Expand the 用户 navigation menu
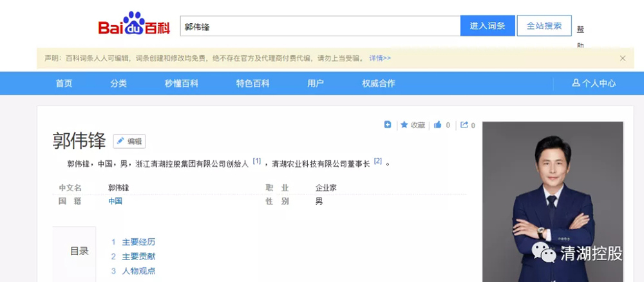644x282 pixels. [316, 83]
